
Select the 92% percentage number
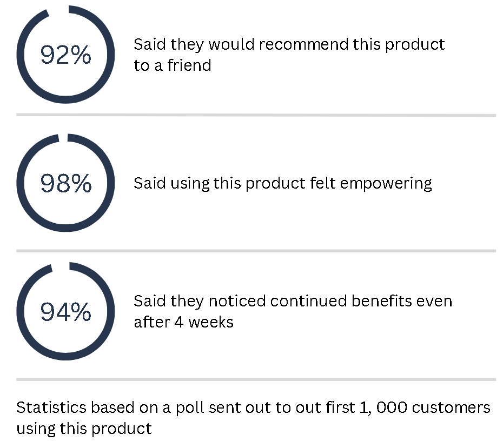click(65, 55)
